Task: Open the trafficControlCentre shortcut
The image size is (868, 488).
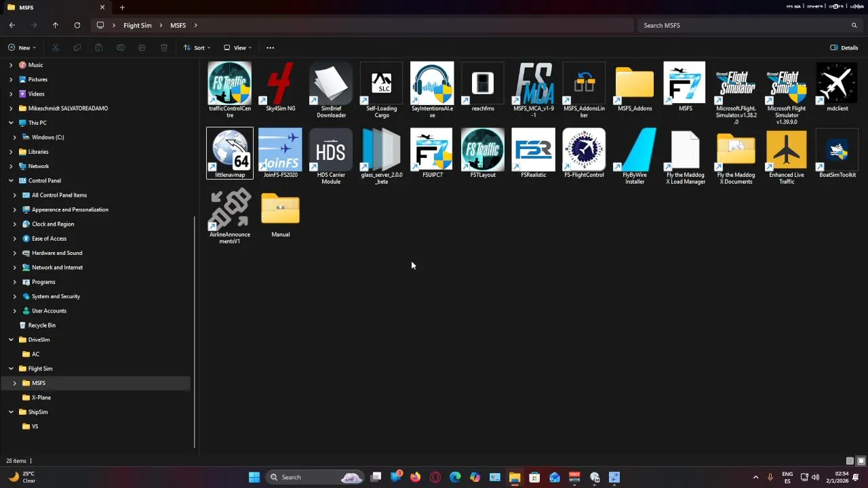Action: click(x=230, y=89)
